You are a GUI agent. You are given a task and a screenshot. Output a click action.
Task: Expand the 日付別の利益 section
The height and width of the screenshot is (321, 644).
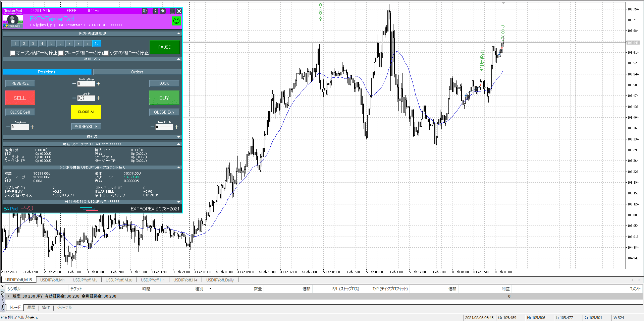click(x=178, y=202)
